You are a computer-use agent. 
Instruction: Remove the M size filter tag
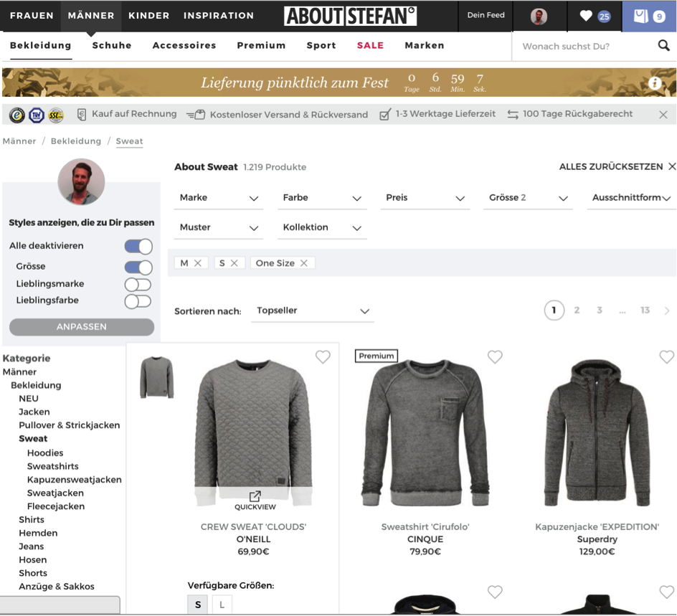click(x=198, y=263)
